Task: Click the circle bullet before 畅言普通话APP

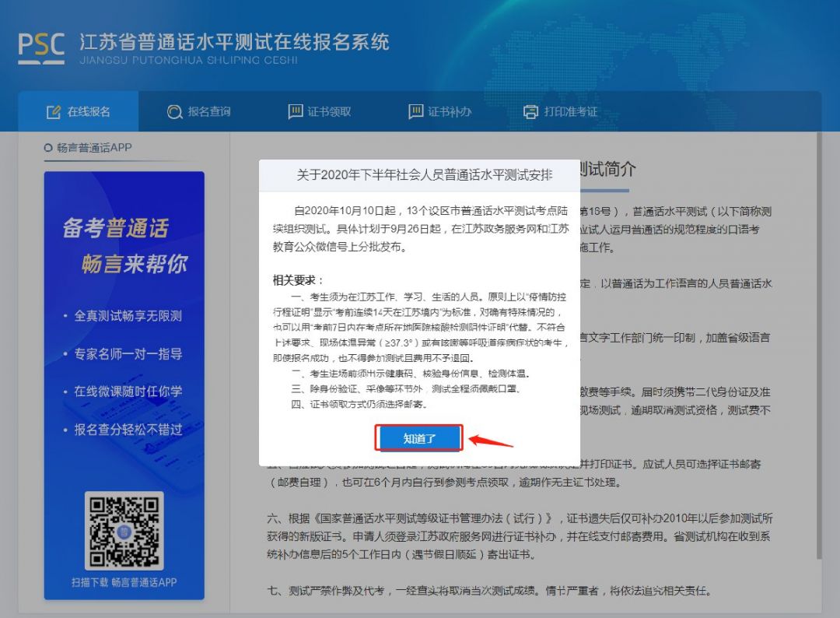Action: (x=48, y=148)
